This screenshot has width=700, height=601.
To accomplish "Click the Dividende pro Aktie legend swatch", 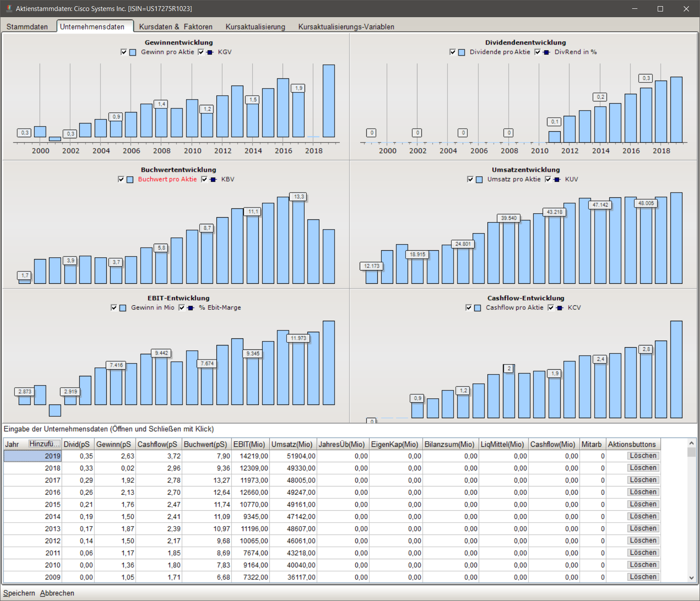I will (462, 52).
